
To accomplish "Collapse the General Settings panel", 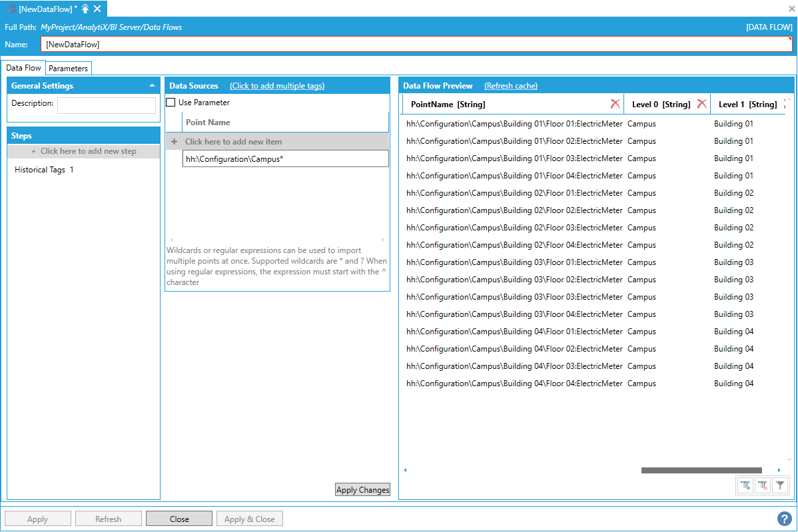I will [x=152, y=86].
